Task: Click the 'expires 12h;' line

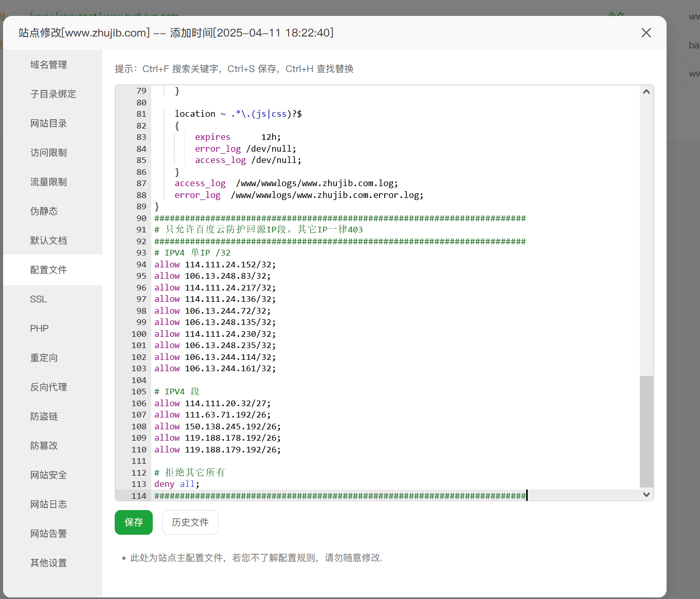Action: tap(238, 137)
